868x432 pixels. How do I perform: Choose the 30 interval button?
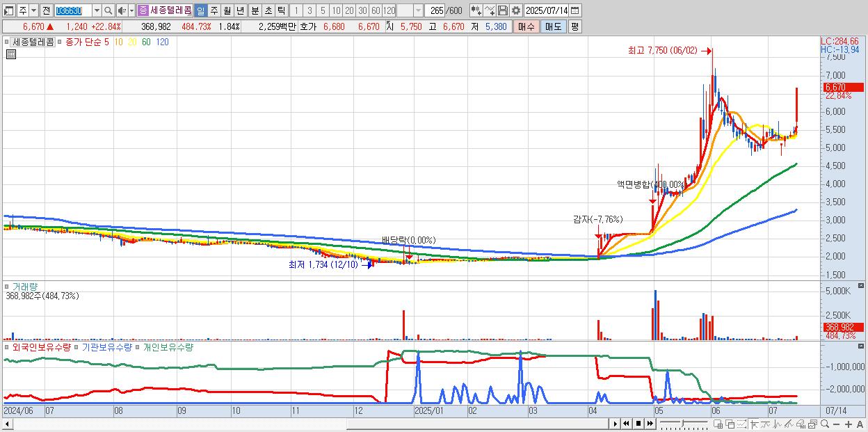[362, 10]
